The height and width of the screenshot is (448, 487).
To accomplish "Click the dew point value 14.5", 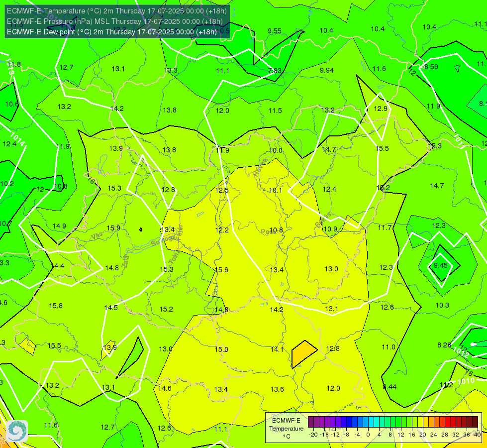I will click(x=111, y=308).
